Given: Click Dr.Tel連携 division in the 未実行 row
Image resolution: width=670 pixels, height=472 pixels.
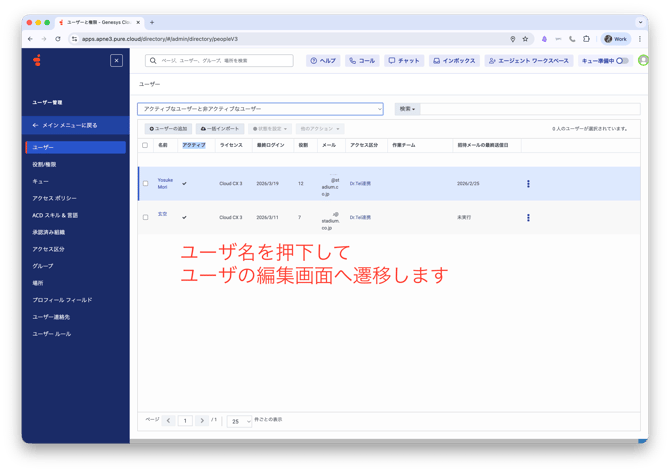Looking at the screenshot, I should [x=360, y=217].
